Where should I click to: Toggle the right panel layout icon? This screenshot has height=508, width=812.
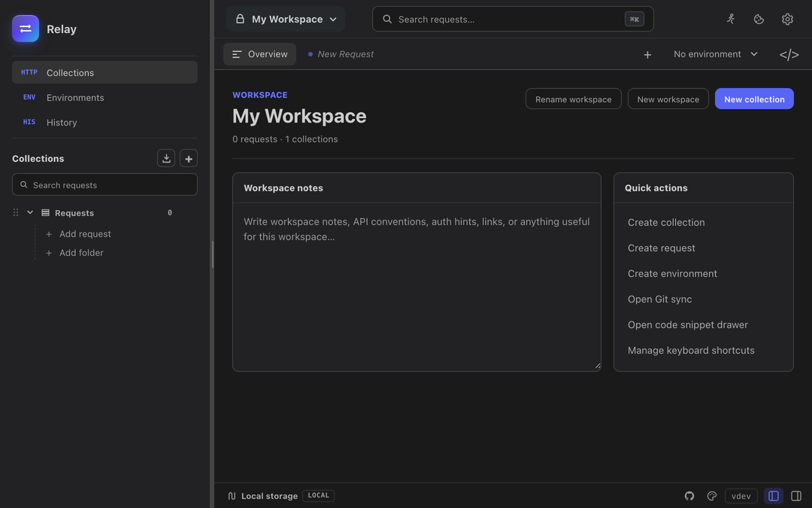(796, 496)
